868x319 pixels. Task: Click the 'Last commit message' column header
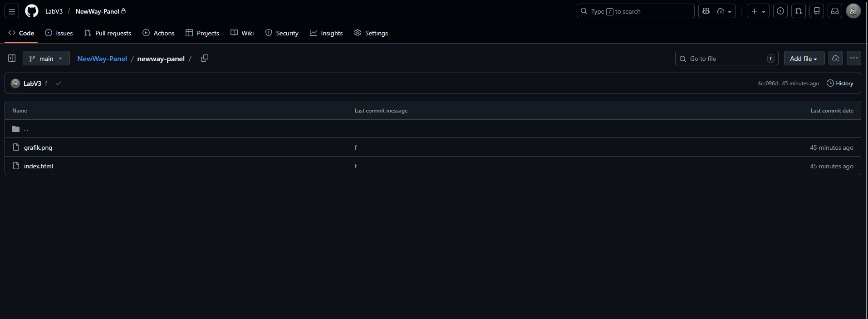click(381, 111)
